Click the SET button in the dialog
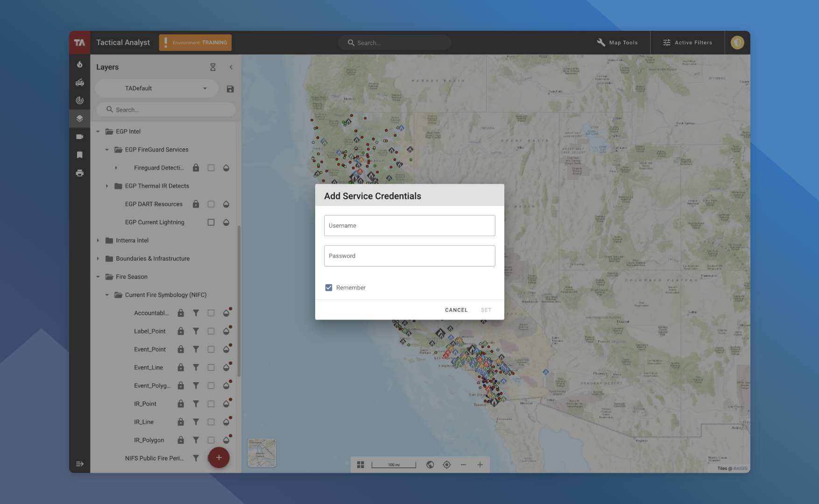The image size is (819, 504). click(x=486, y=309)
